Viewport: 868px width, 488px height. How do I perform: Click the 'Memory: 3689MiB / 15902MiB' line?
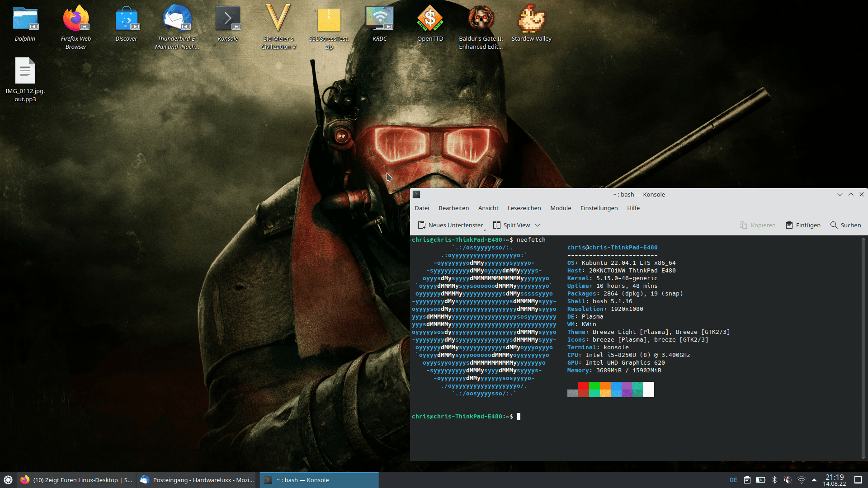(x=614, y=371)
